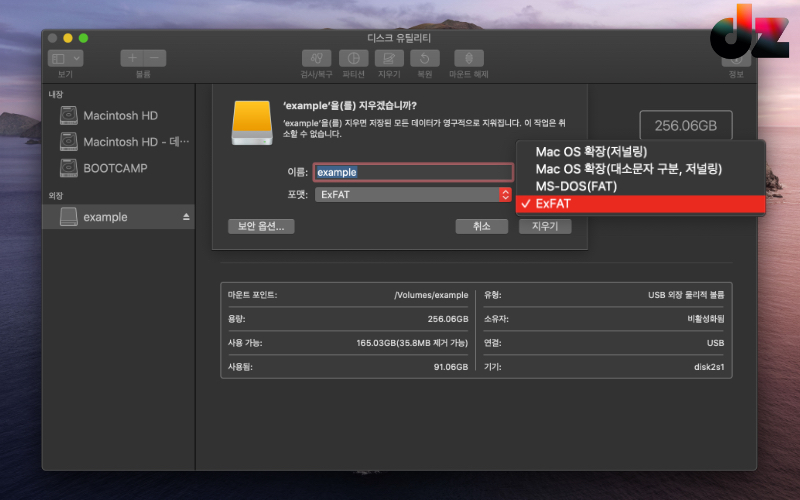The width and height of the screenshot is (800, 500).
Task: Select the example external disk
Action: [x=118, y=217]
